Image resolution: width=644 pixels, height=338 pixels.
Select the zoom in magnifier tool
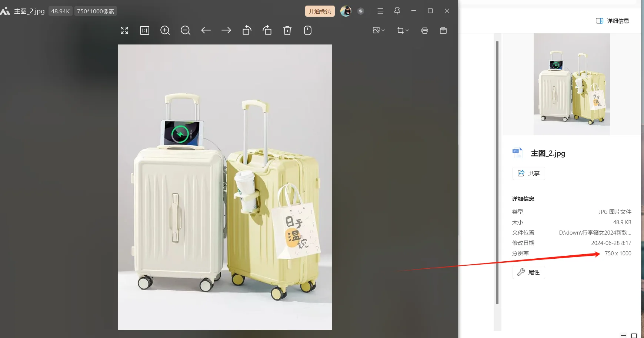(x=165, y=30)
